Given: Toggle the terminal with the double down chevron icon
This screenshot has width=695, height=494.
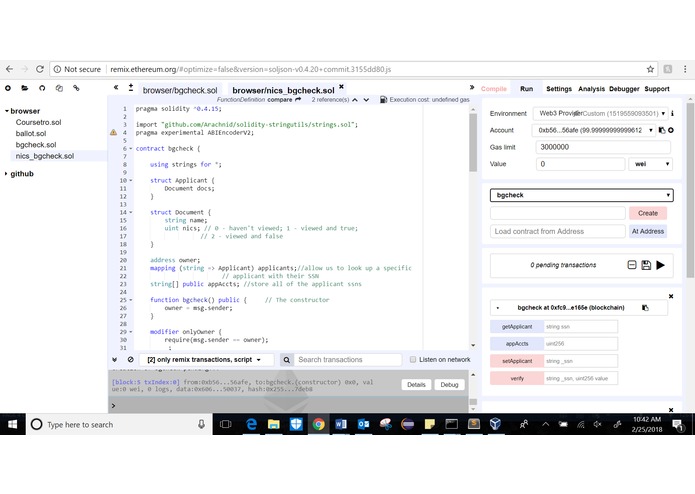Looking at the screenshot, I should click(115, 359).
